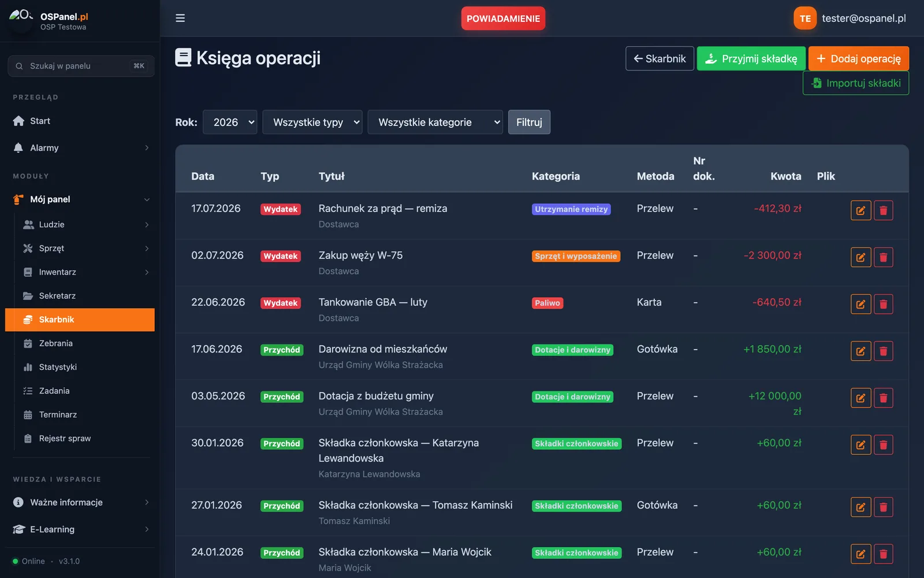Click the Terminarz calendar icon
This screenshot has width=924, height=578.
[x=28, y=414]
